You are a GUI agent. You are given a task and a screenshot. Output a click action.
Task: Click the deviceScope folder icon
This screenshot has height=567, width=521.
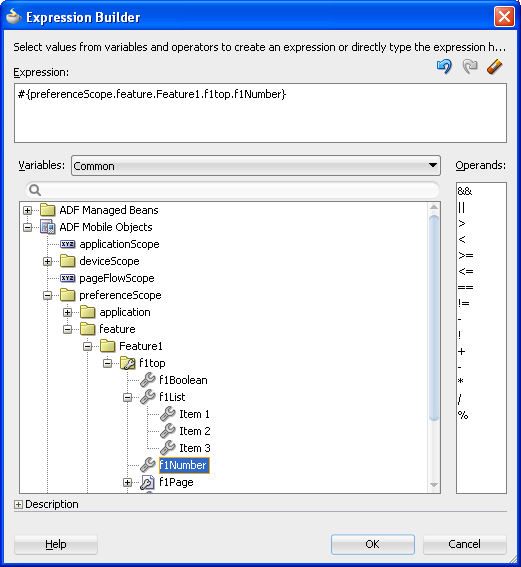68,261
